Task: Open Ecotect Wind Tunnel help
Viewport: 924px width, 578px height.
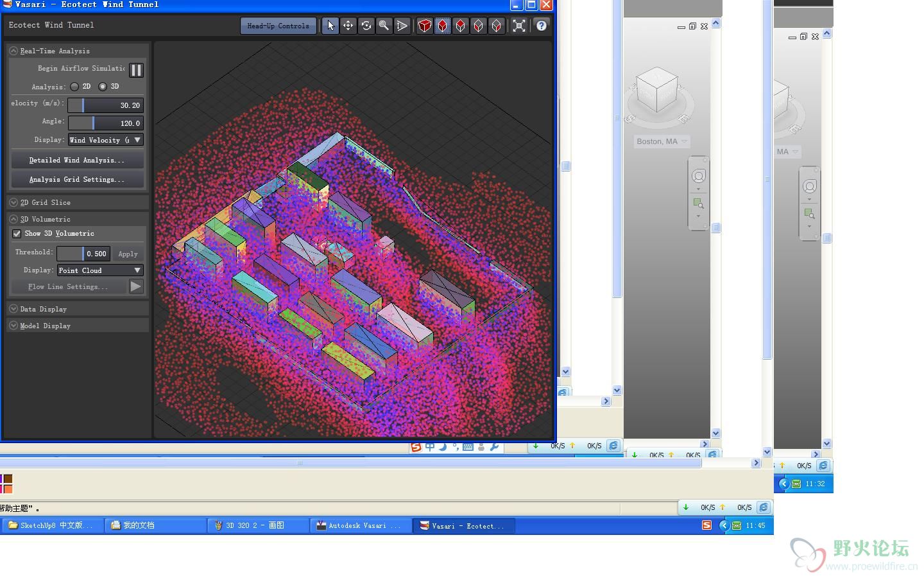Action: point(542,26)
